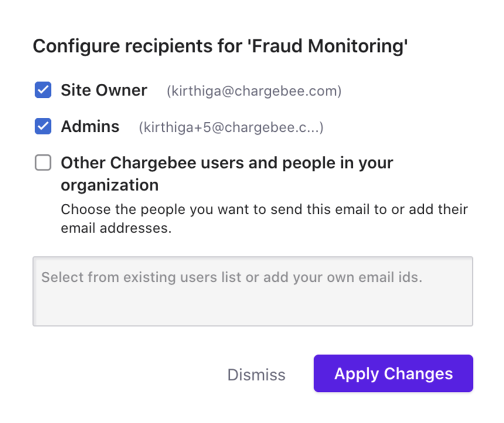The width and height of the screenshot is (504, 423).
Task: Click empty space below the input placeholder
Action: click(253, 308)
